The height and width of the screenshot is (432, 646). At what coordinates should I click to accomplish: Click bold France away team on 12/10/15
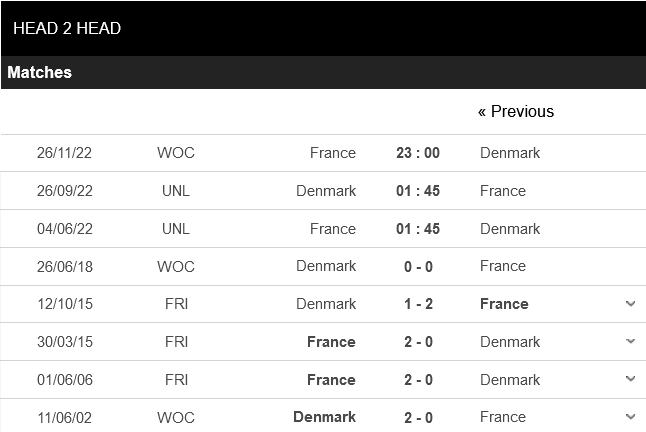coord(504,304)
